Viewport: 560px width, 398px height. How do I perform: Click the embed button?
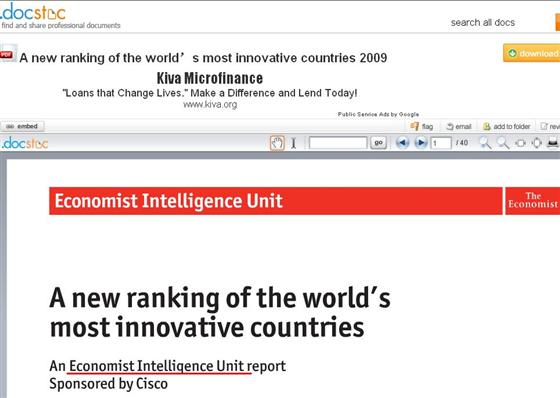click(22, 126)
